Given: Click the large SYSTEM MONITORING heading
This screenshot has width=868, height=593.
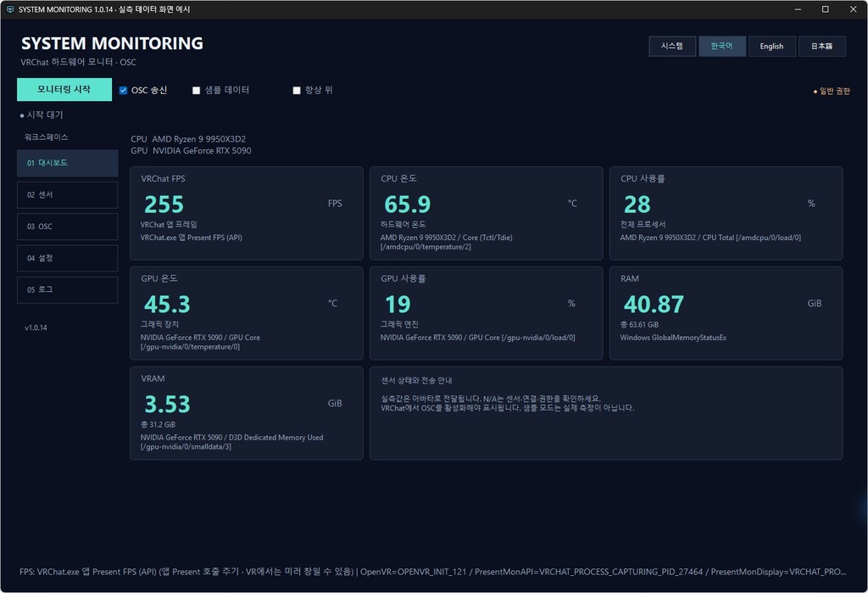Looking at the screenshot, I should [112, 43].
